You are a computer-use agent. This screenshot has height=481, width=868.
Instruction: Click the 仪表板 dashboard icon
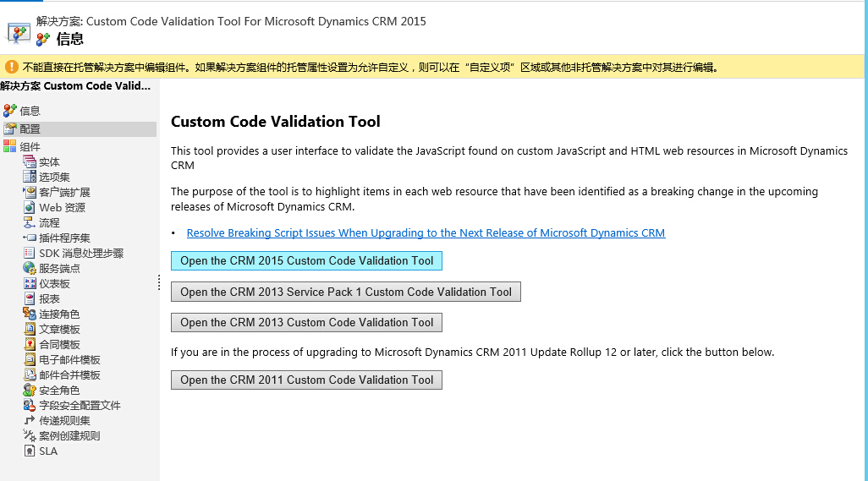[x=30, y=283]
